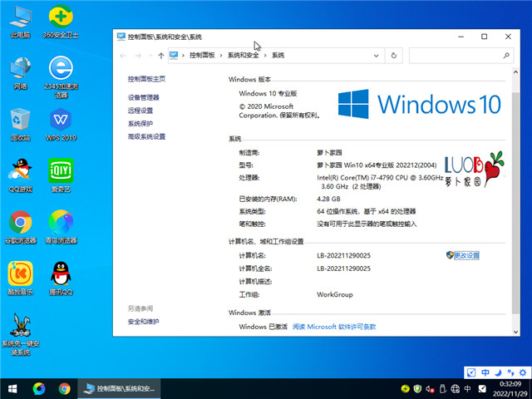Click the scrollbar down arrow in the System window
Viewport: 532px width, 399px height.
point(515,332)
